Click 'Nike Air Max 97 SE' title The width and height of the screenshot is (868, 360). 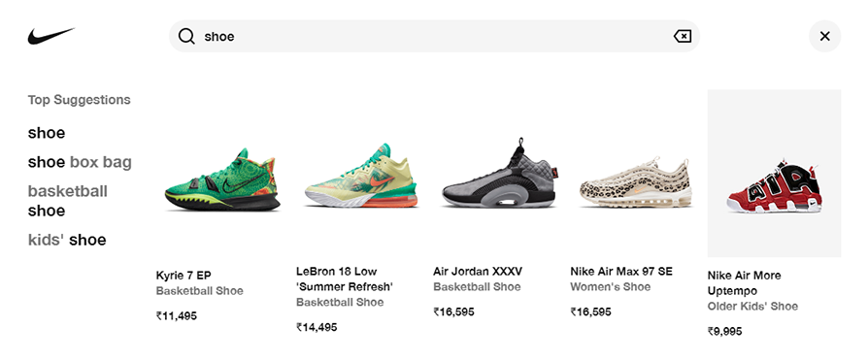621,272
